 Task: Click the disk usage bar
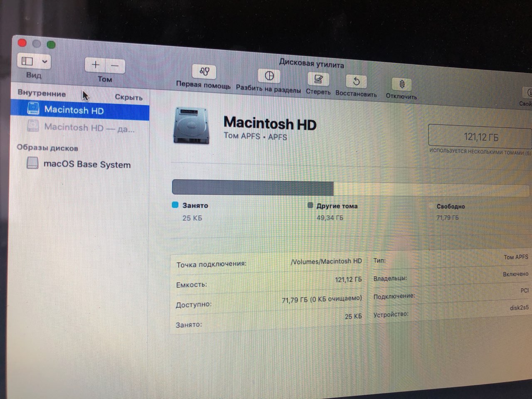pyautogui.click(x=351, y=188)
